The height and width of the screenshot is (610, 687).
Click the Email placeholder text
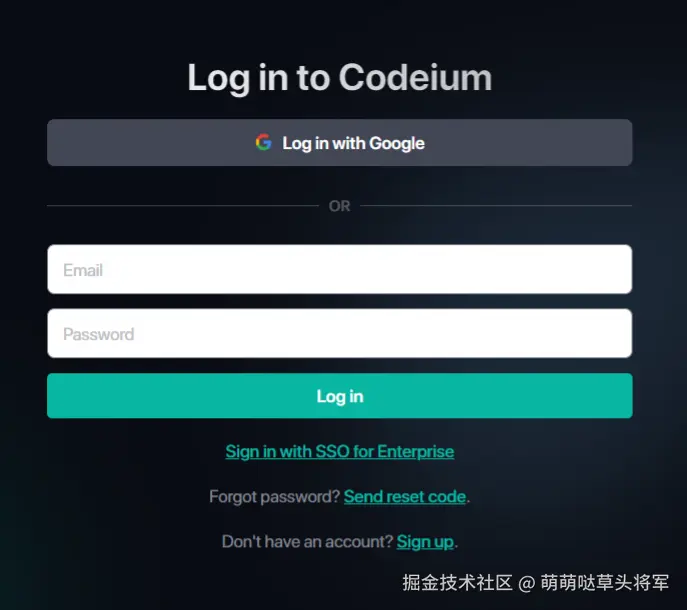coord(83,270)
